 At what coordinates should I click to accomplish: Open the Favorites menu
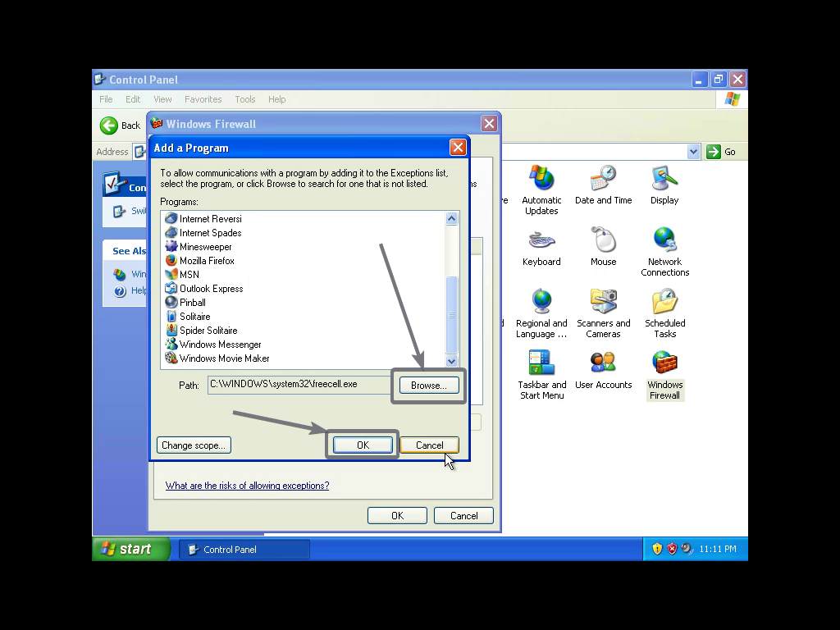(x=203, y=99)
